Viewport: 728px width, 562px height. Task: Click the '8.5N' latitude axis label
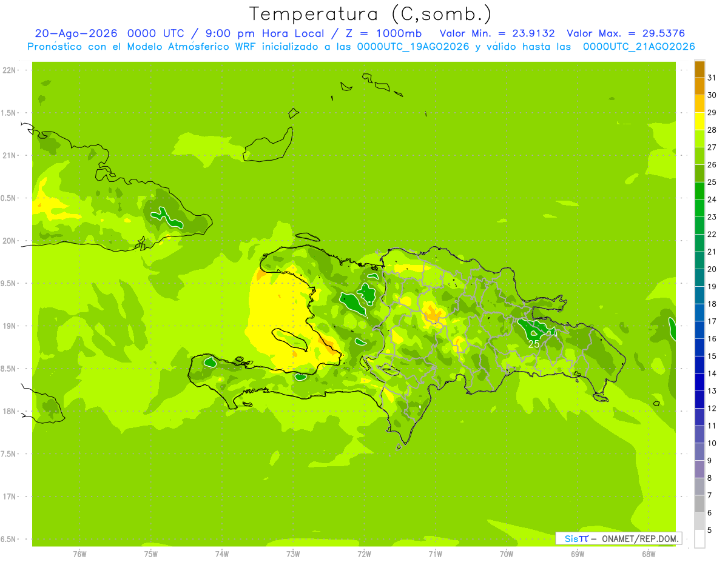(x=9, y=369)
